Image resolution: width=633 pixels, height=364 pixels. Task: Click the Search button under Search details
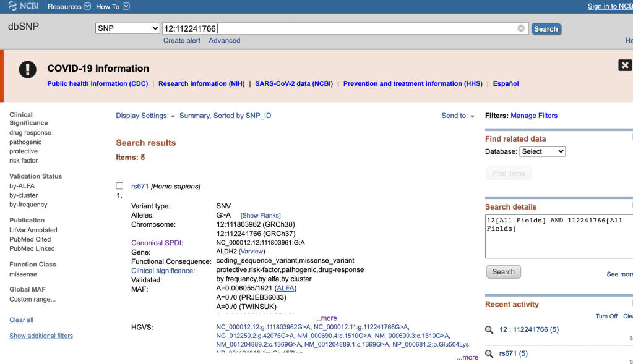[x=503, y=272]
